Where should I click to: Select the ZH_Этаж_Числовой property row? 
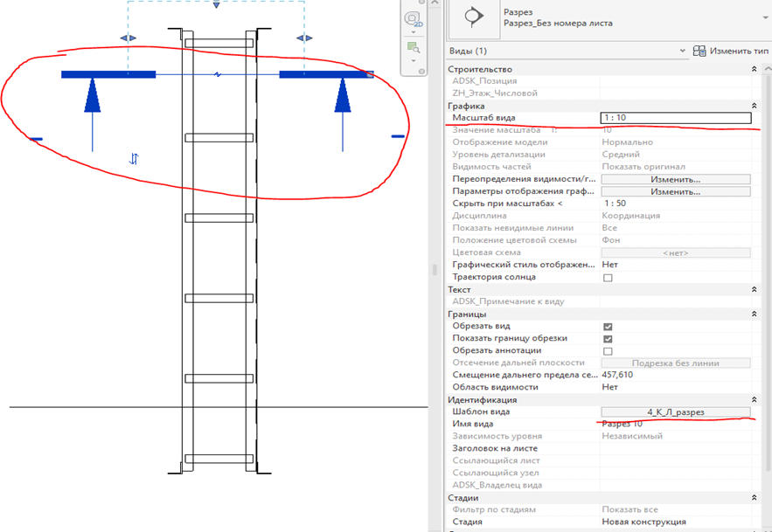coord(600,93)
